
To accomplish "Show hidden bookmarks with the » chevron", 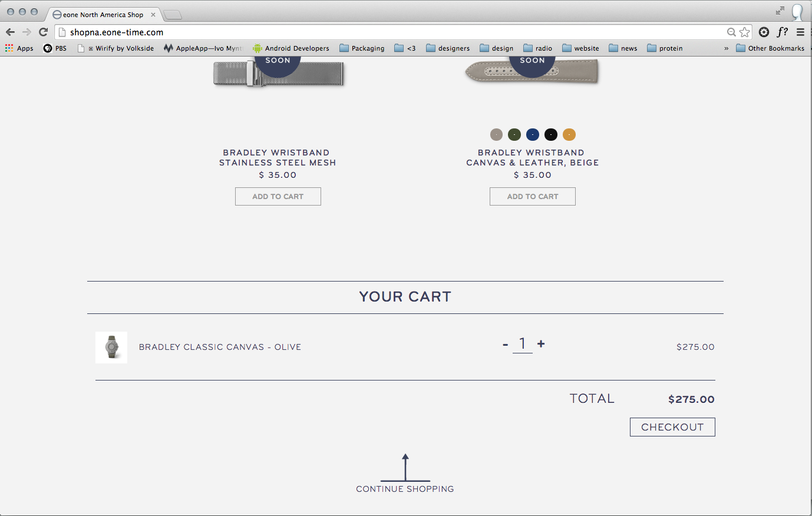I will (x=726, y=48).
